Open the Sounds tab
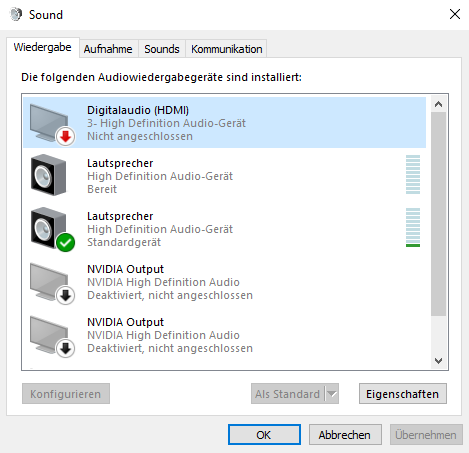The height and width of the screenshot is (453, 469). coord(162,49)
